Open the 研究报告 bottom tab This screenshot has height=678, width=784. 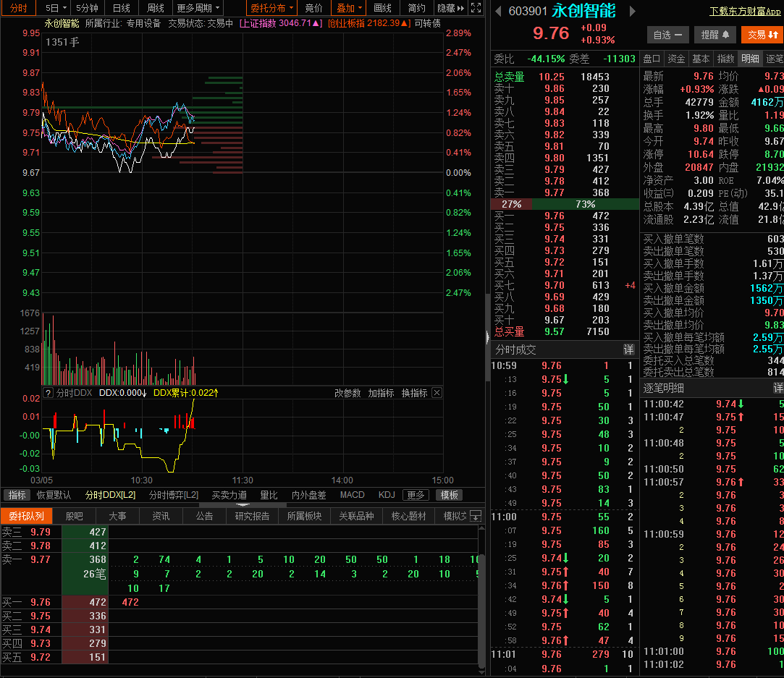[x=252, y=516]
